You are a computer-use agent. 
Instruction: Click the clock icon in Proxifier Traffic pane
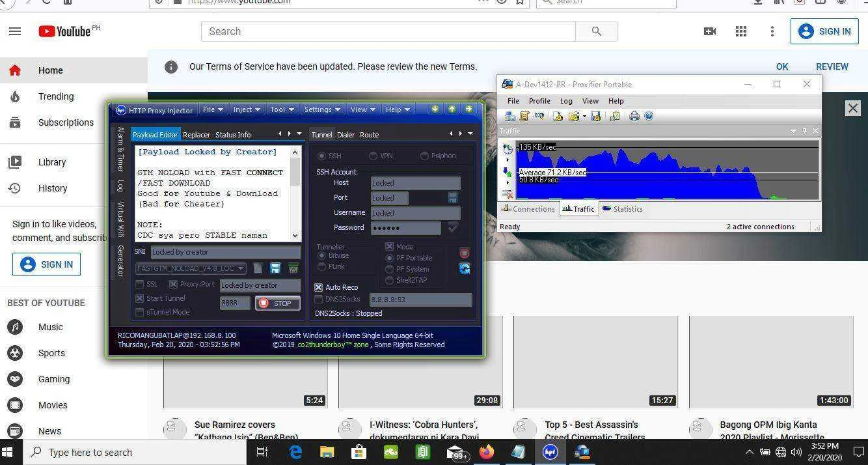coord(508,149)
